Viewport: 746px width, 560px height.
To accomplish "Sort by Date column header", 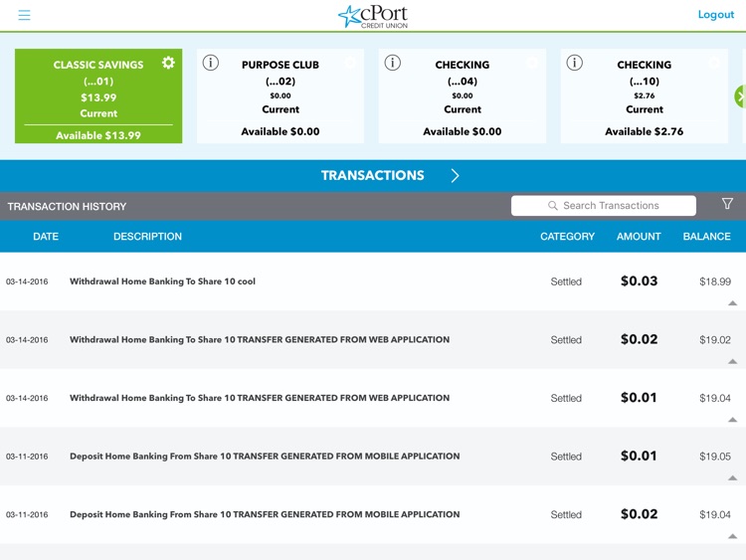I will pyautogui.click(x=46, y=237).
